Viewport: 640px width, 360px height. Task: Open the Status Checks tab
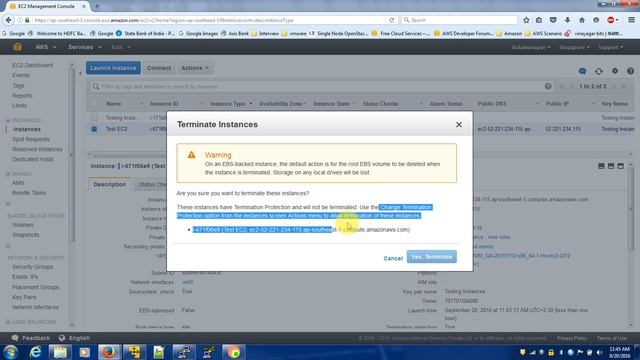pyautogui.click(x=152, y=184)
